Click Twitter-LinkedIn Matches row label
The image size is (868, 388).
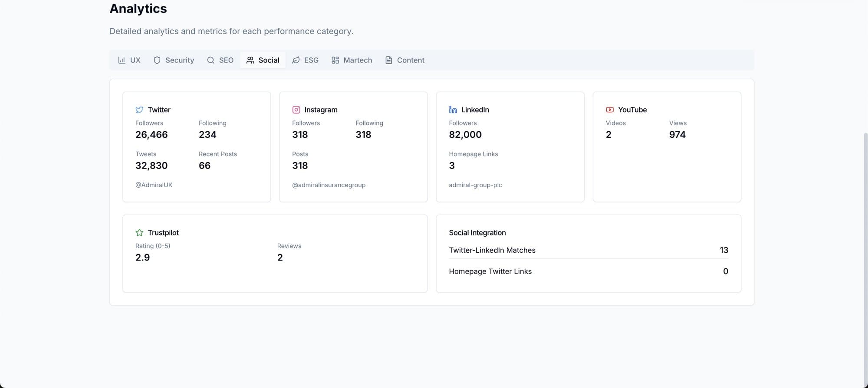click(492, 250)
